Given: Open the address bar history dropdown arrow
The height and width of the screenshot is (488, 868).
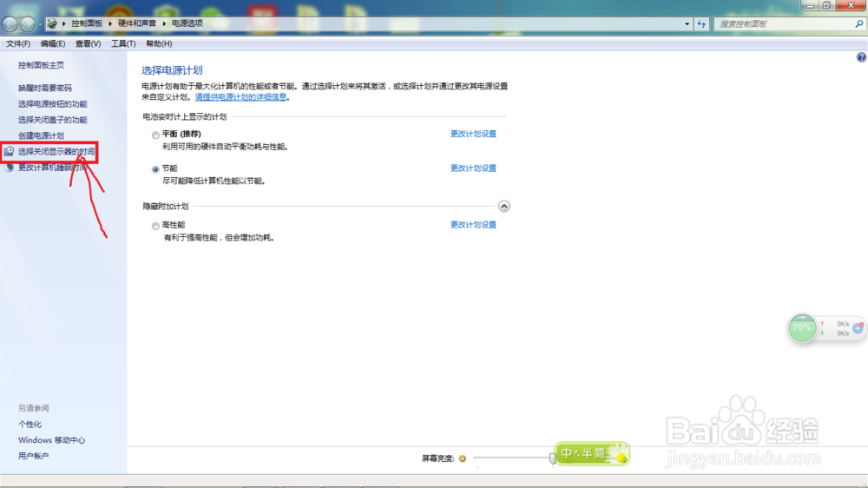Looking at the screenshot, I should tap(687, 23).
